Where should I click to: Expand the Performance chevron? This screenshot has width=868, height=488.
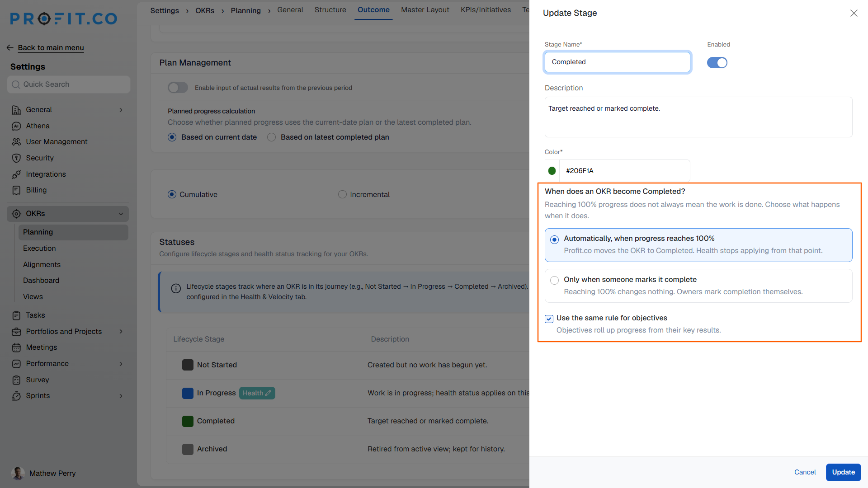coord(121,364)
